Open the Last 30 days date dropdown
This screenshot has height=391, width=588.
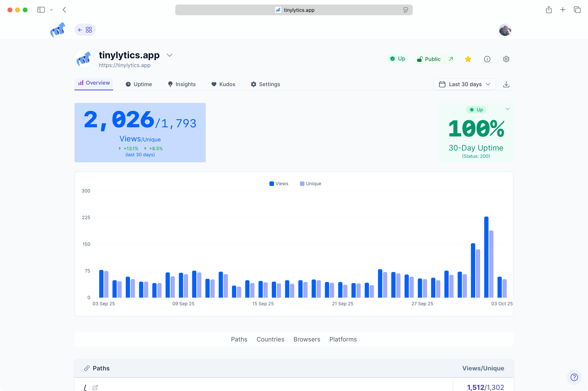pyautogui.click(x=464, y=84)
